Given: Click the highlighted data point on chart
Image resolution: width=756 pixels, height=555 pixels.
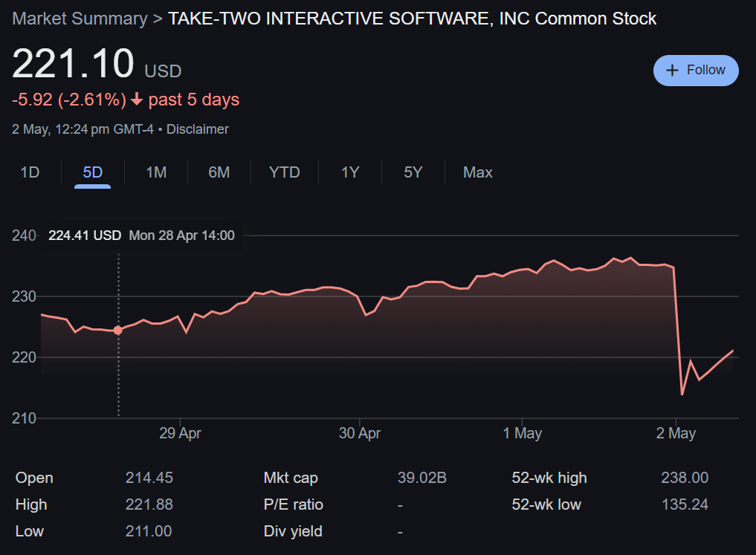Looking at the screenshot, I should pos(117,330).
